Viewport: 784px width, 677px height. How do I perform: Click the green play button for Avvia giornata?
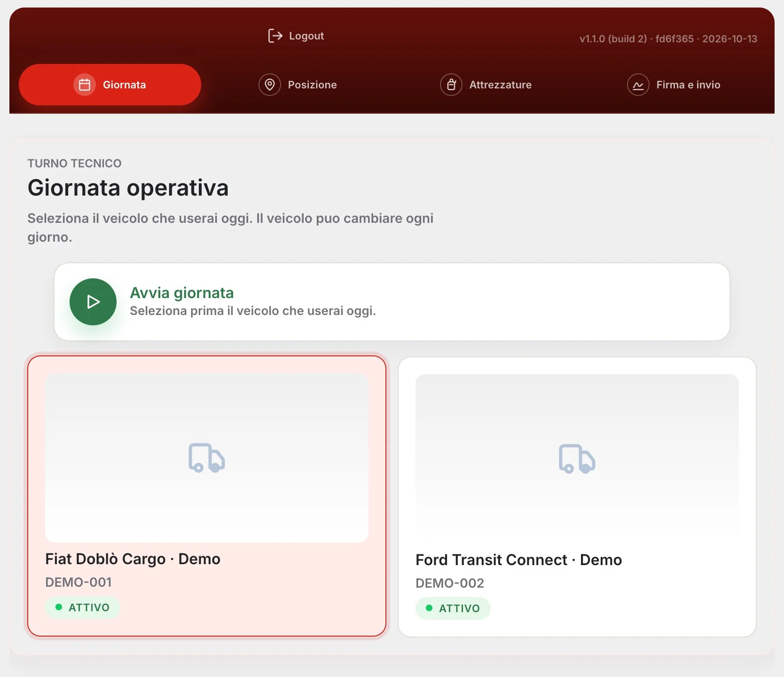click(93, 302)
